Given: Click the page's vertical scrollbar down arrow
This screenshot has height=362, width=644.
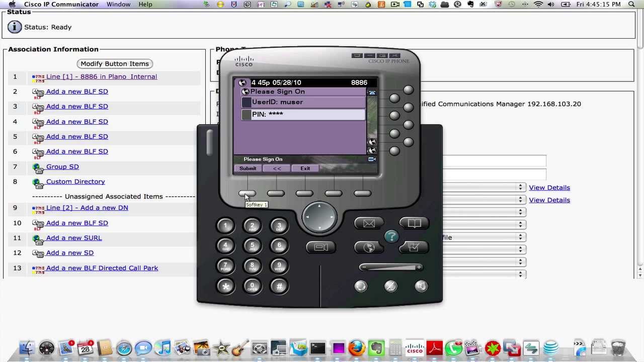Looking at the screenshot, I should (x=640, y=275).
